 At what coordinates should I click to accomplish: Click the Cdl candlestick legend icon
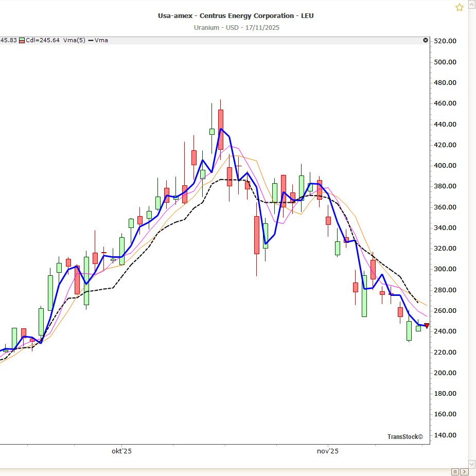[x=22, y=40]
